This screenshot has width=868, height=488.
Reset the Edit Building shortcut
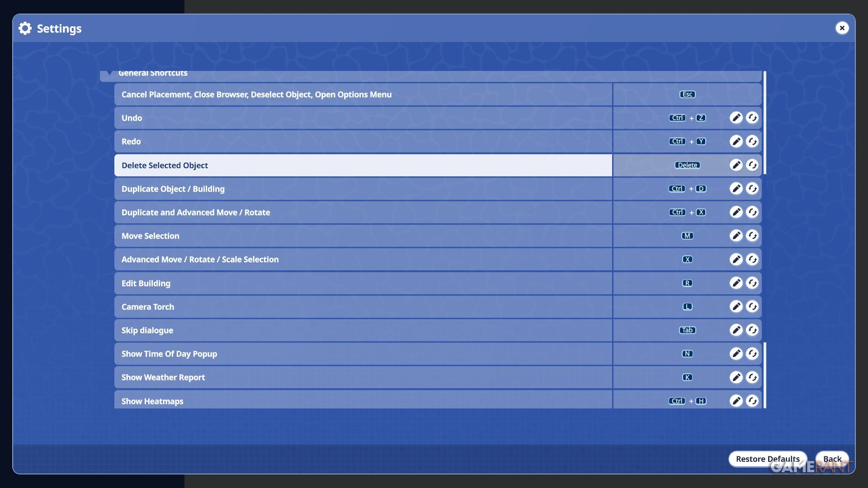(752, 283)
